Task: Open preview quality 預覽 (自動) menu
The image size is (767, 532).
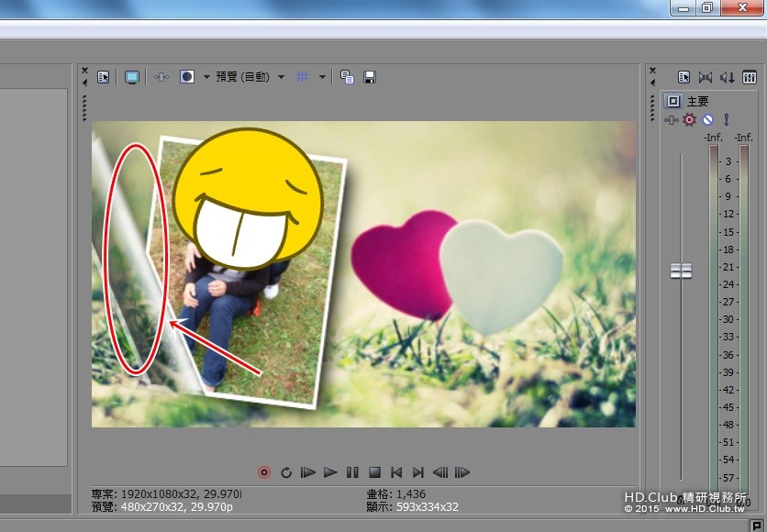Action: click(242, 77)
